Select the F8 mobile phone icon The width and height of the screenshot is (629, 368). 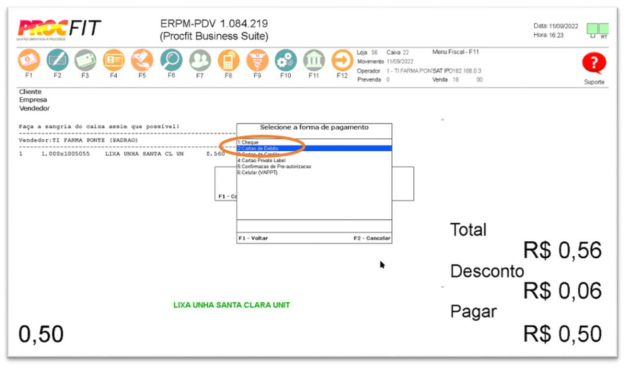click(228, 60)
